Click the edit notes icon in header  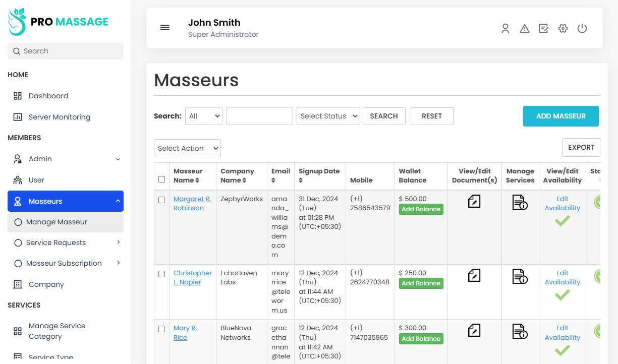[x=543, y=29]
